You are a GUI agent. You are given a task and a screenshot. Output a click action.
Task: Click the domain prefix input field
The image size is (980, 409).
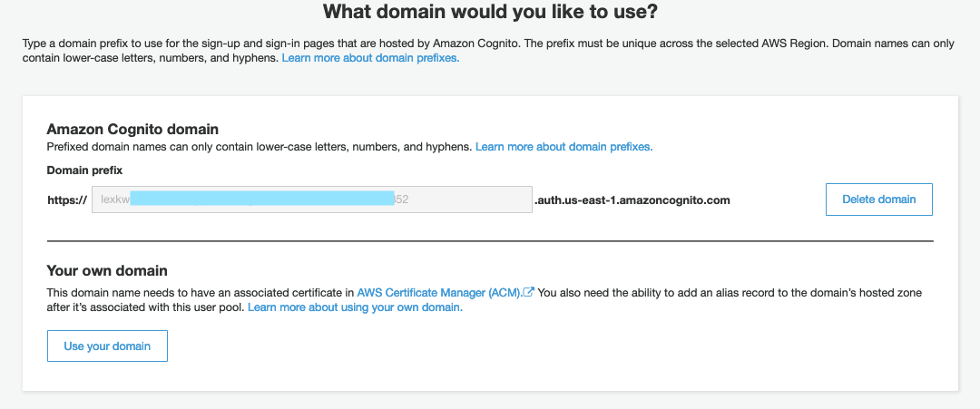click(312, 200)
